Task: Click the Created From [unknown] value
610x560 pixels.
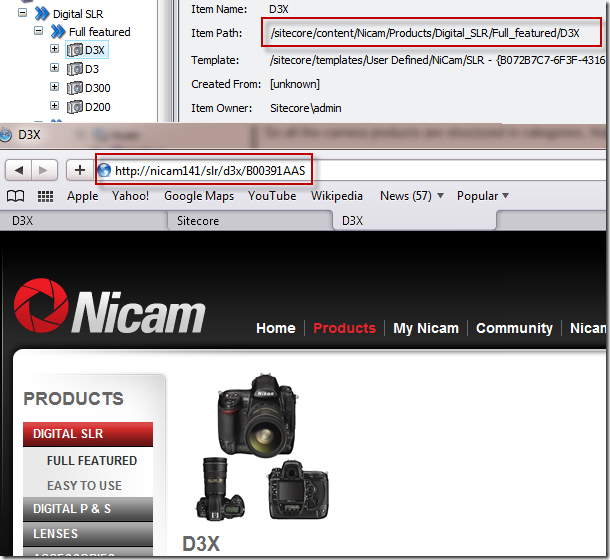Action: pos(295,84)
